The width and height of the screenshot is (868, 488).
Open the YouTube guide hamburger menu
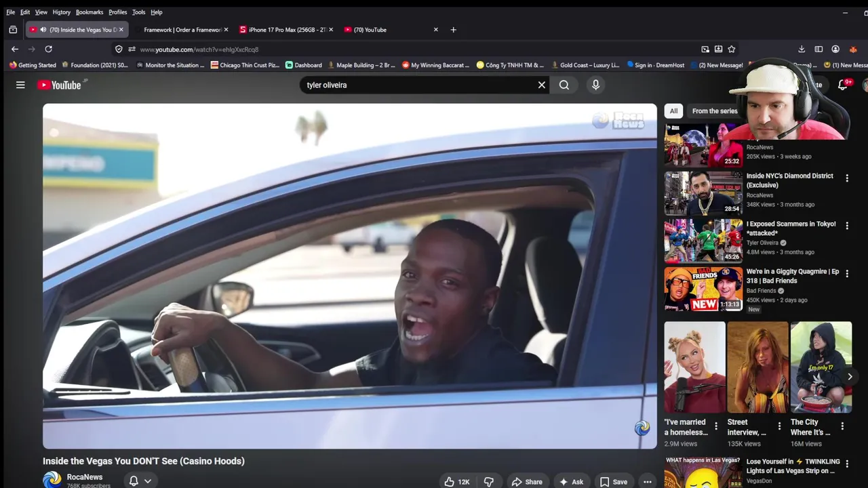click(x=20, y=85)
